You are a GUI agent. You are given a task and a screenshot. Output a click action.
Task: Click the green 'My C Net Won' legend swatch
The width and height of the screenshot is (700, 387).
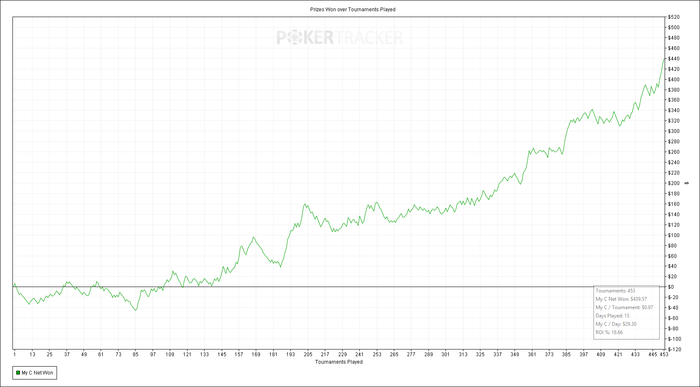click(17, 373)
